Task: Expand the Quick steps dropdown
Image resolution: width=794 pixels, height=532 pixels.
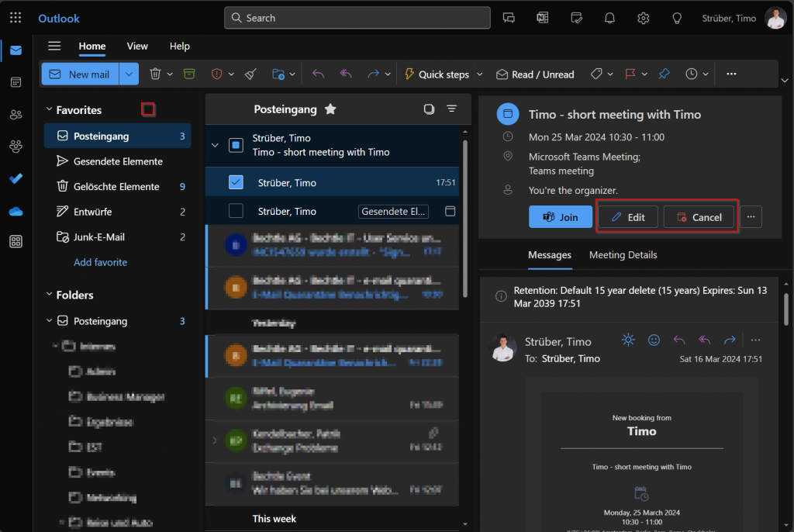Action: (479, 74)
